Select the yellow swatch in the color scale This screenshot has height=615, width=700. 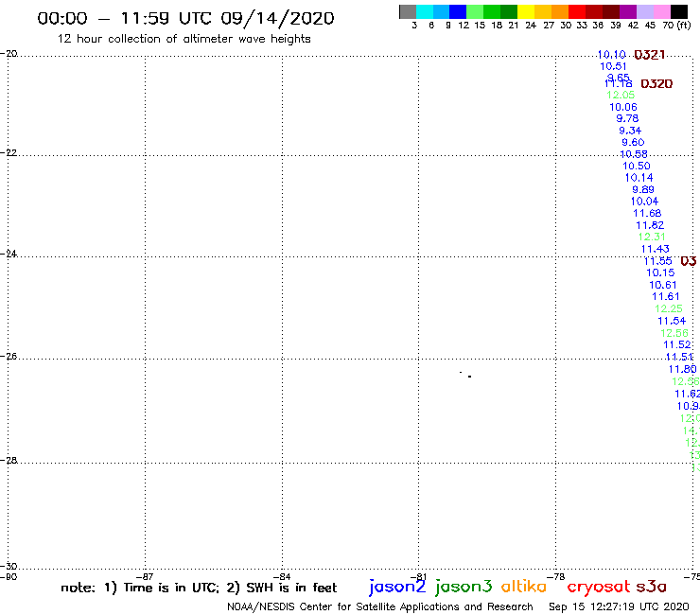point(526,11)
